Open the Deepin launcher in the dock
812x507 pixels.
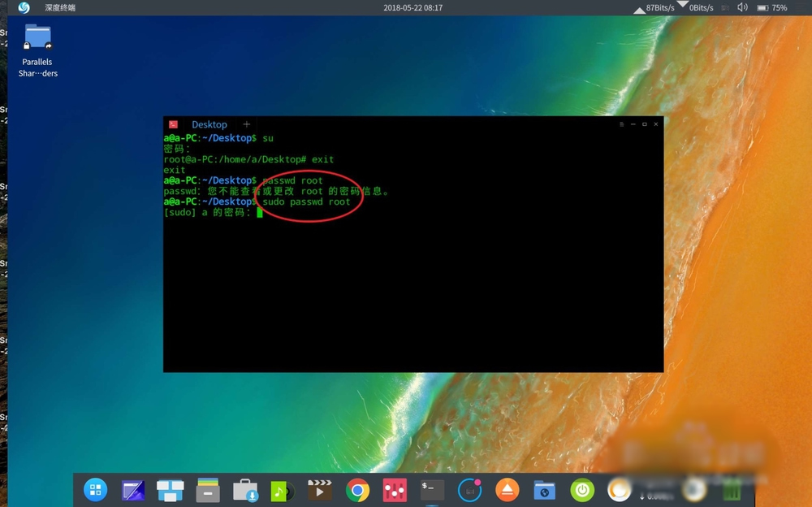coord(96,490)
